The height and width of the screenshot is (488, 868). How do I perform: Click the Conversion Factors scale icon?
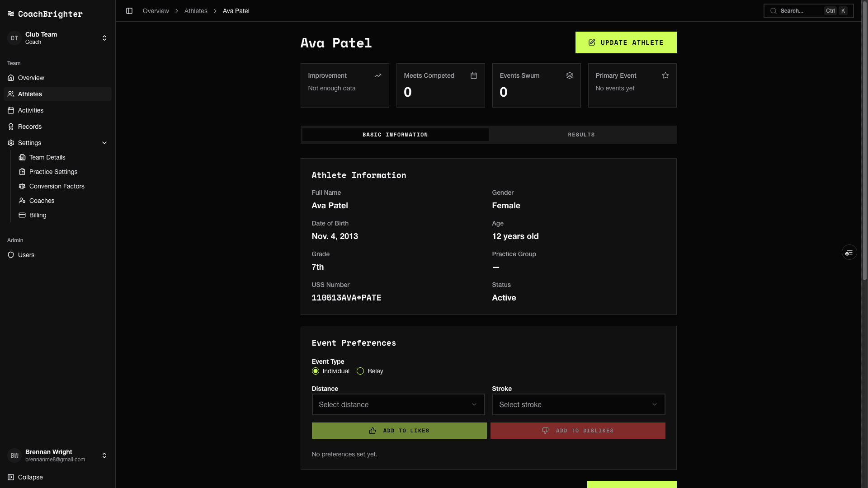(x=22, y=186)
